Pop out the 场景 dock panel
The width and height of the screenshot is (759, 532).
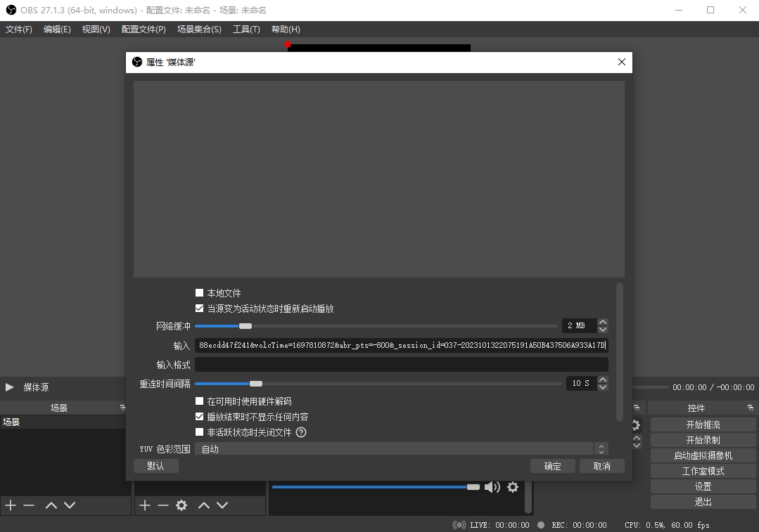click(x=122, y=408)
